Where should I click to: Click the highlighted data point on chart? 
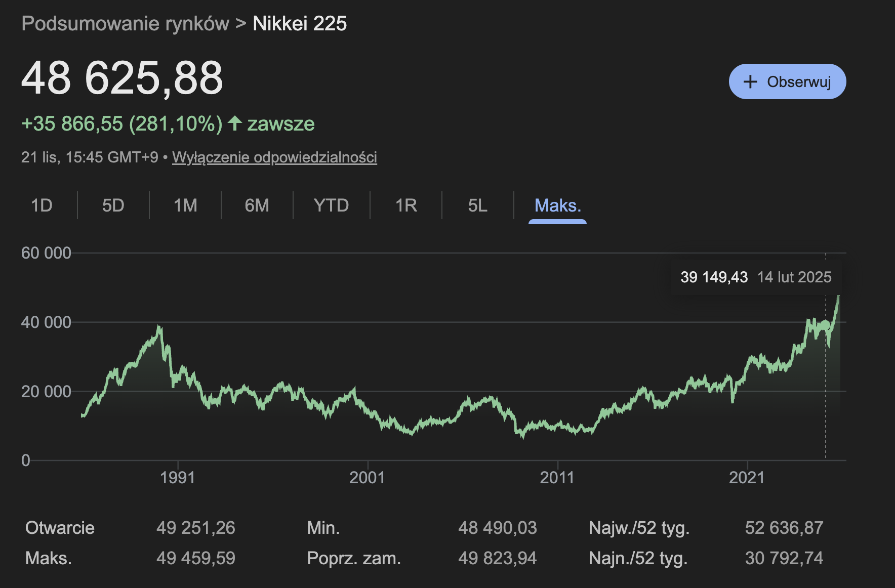pos(825,325)
